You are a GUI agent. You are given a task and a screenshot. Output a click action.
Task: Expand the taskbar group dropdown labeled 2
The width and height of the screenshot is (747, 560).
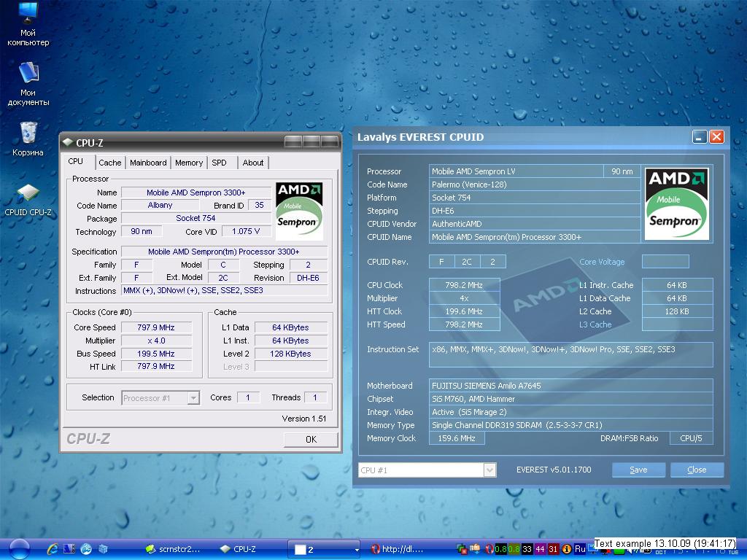point(325,549)
